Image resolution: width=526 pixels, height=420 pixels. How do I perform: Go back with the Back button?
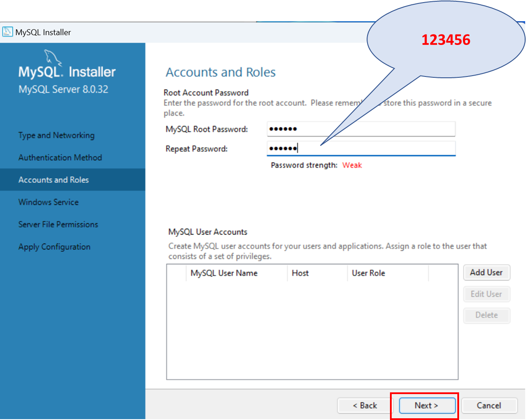click(365, 406)
